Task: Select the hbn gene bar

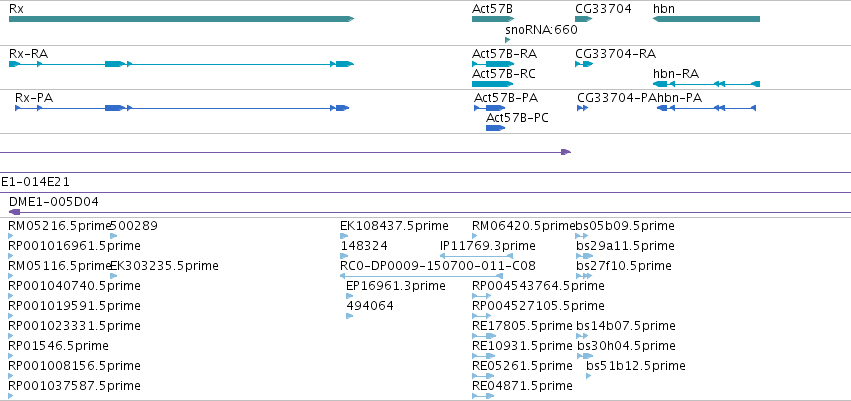Action: [x=706, y=19]
